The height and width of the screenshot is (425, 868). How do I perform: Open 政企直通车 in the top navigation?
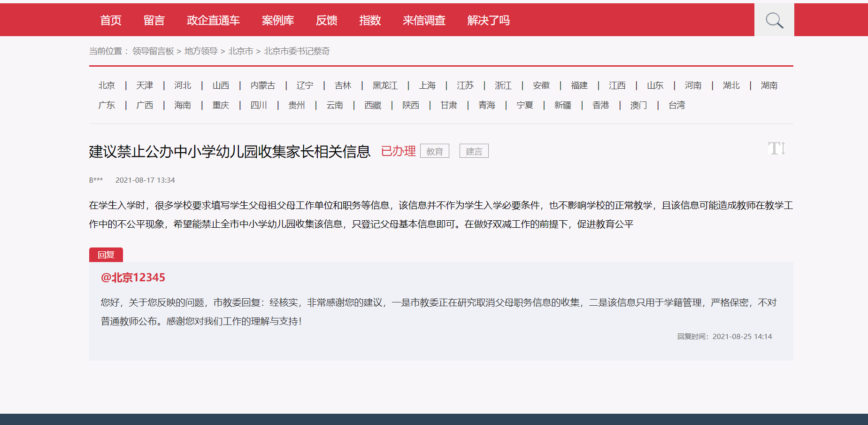pos(213,20)
